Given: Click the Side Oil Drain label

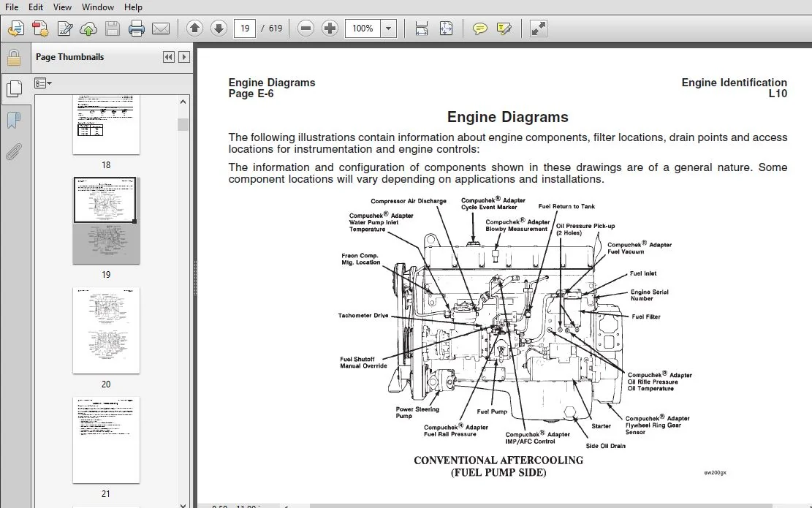Looking at the screenshot, I should (605, 446).
